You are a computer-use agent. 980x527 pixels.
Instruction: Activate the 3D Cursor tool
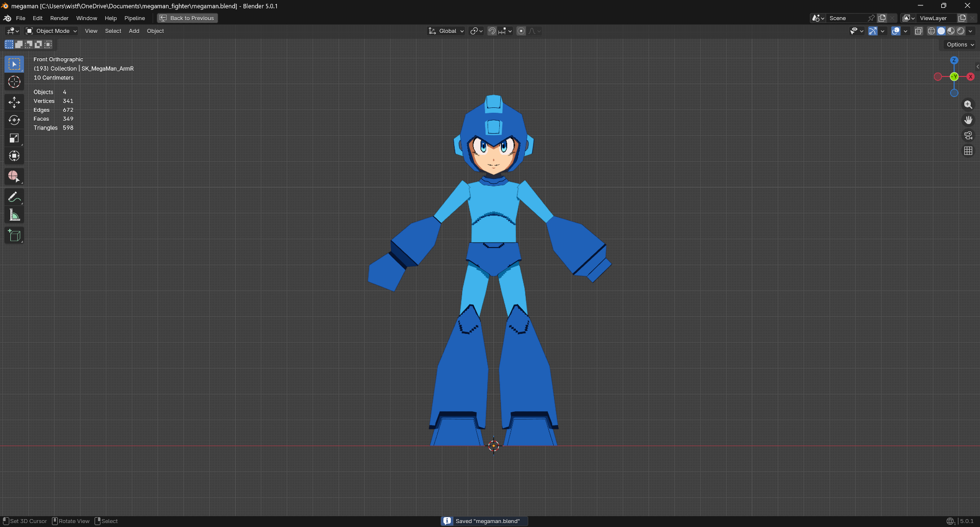click(14, 82)
